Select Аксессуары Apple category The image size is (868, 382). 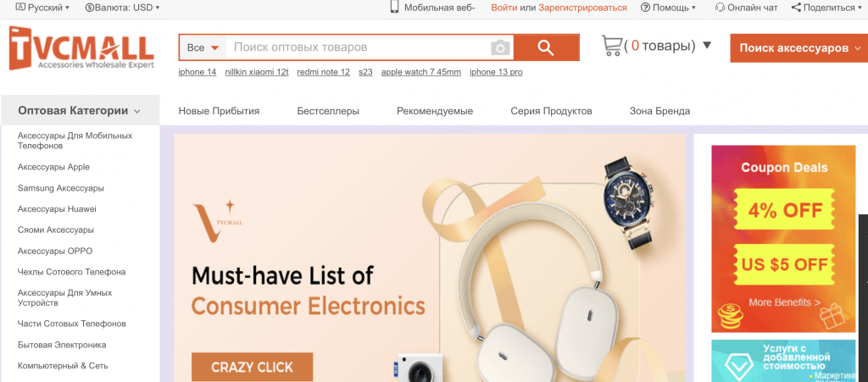[x=53, y=167]
